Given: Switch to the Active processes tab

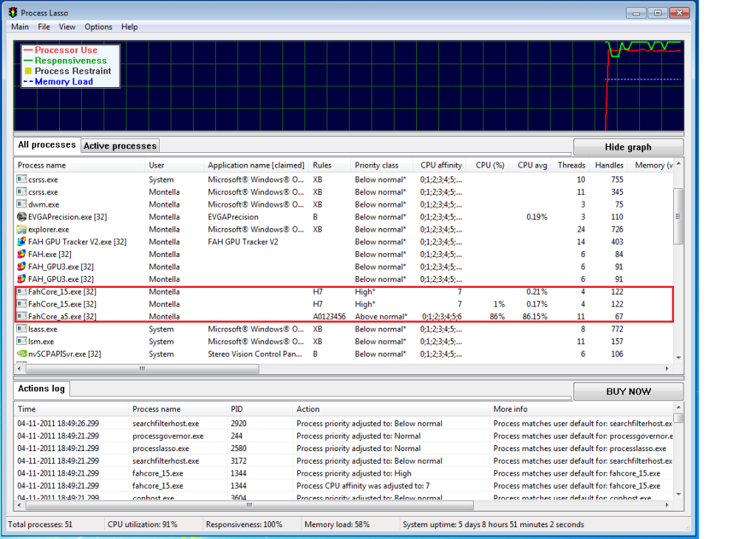Looking at the screenshot, I should coord(120,146).
